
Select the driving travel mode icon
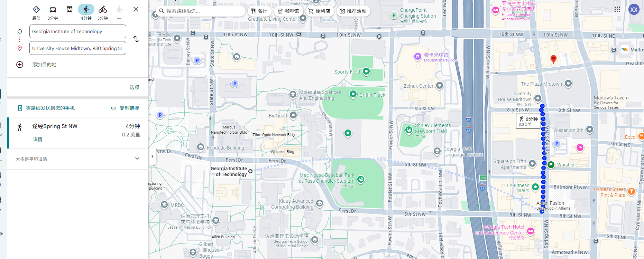tap(53, 10)
